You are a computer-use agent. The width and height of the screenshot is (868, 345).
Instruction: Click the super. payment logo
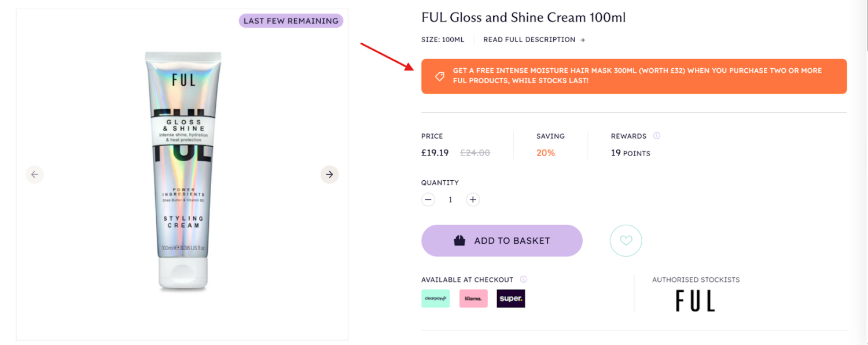pyautogui.click(x=511, y=298)
